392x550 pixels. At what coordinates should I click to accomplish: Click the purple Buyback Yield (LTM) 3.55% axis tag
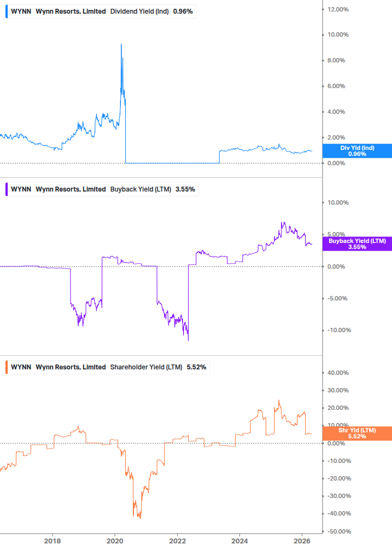[357, 244]
